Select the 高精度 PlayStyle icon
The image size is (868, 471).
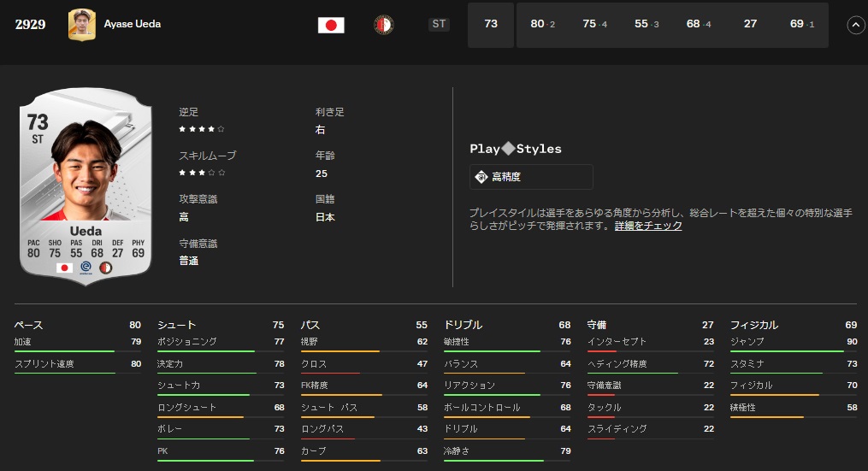click(x=481, y=177)
